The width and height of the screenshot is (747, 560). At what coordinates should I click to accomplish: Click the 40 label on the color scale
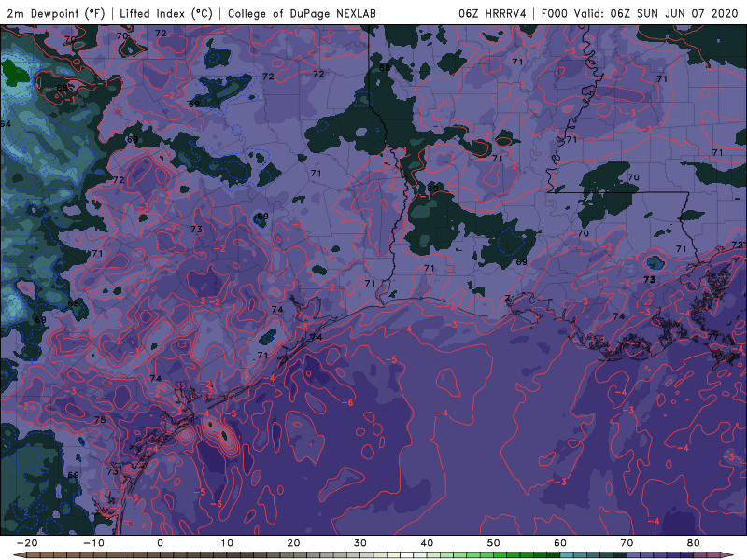tap(427, 543)
